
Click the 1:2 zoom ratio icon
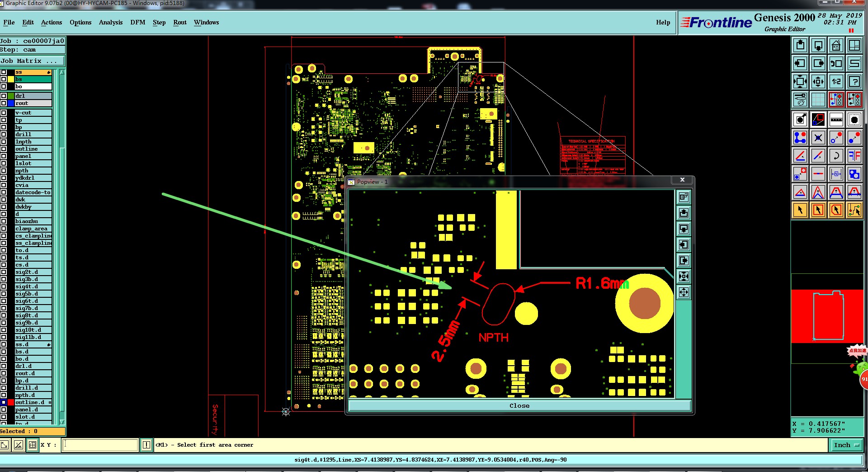(836, 81)
